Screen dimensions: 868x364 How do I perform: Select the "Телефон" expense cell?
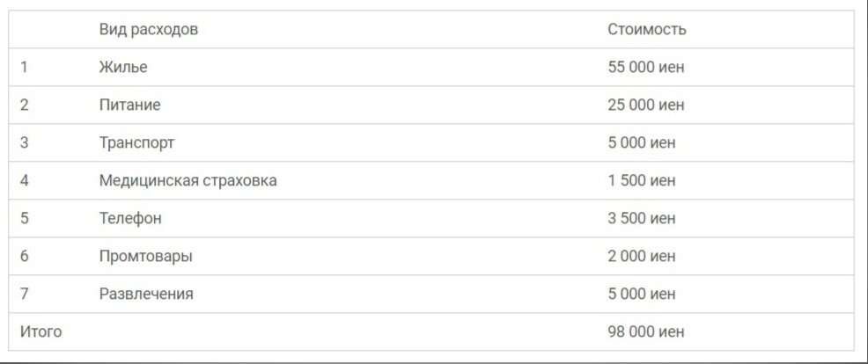click(130, 218)
